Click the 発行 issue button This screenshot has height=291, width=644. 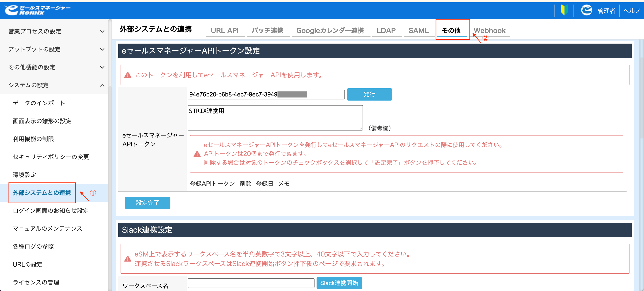pyautogui.click(x=369, y=94)
